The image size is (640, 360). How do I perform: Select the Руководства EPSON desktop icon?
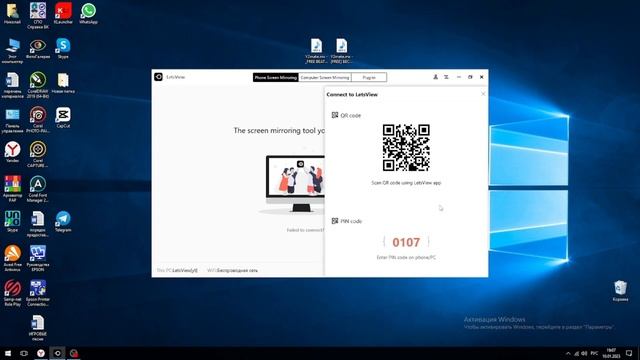click(x=38, y=258)
